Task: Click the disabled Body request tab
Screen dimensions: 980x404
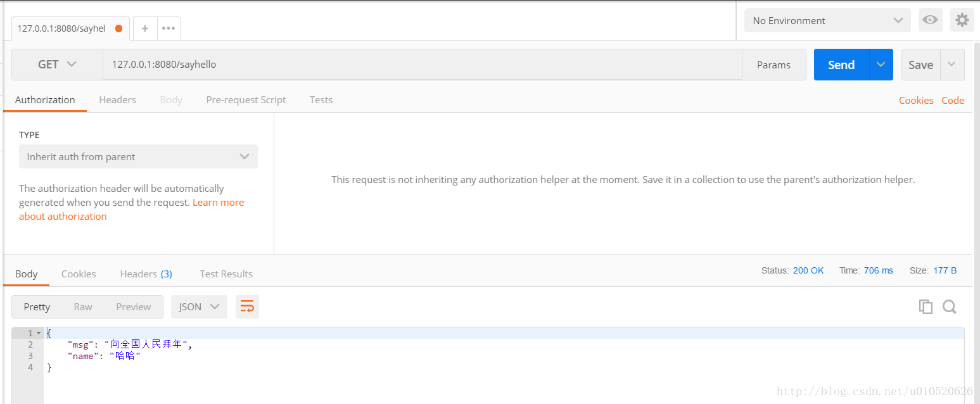Action: (x=171, y=100)
